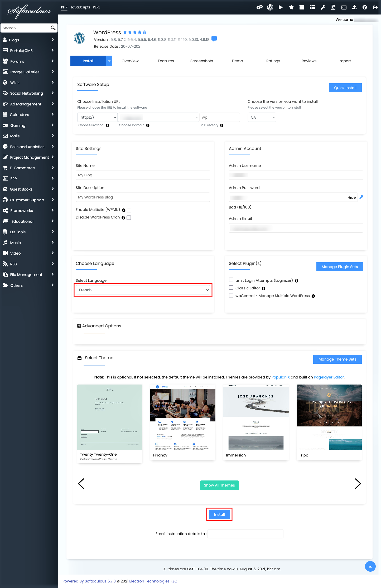This screenshot has height=588, width=381.
Task: Expand the Blogs category in sidebar
Action: pyautogui.click(x=29, y=40)
